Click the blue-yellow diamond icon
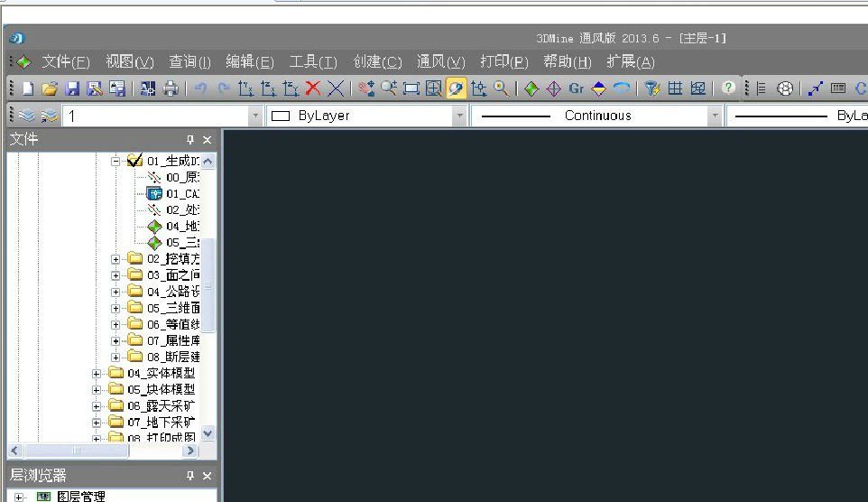This screenshot has height=502, width=868. 598,88
